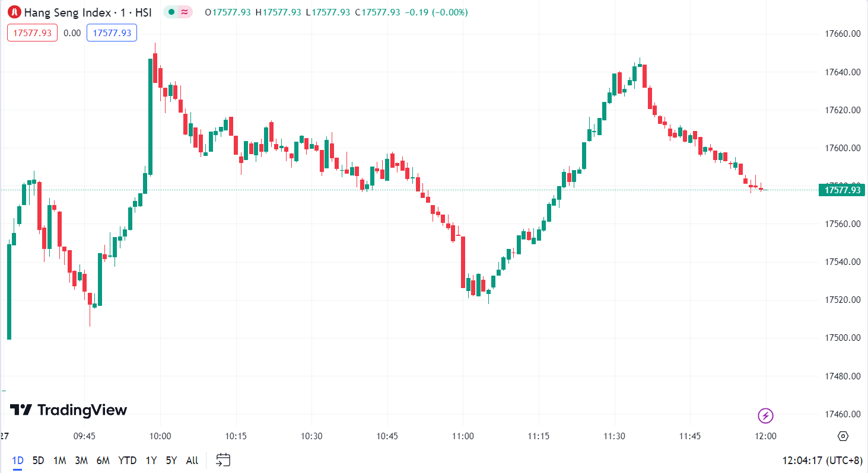868x473 pixels.
Task: Click the blue buy price 17577.93 box
Action: (112, 33)
